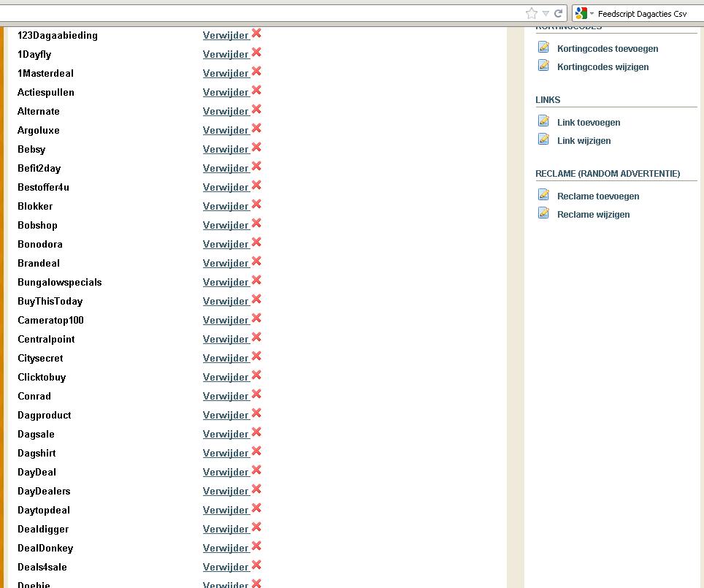Click the red X icon next to Bobshop
The width and height of the screenshot is (704, 588).
[x=256, y=224]
